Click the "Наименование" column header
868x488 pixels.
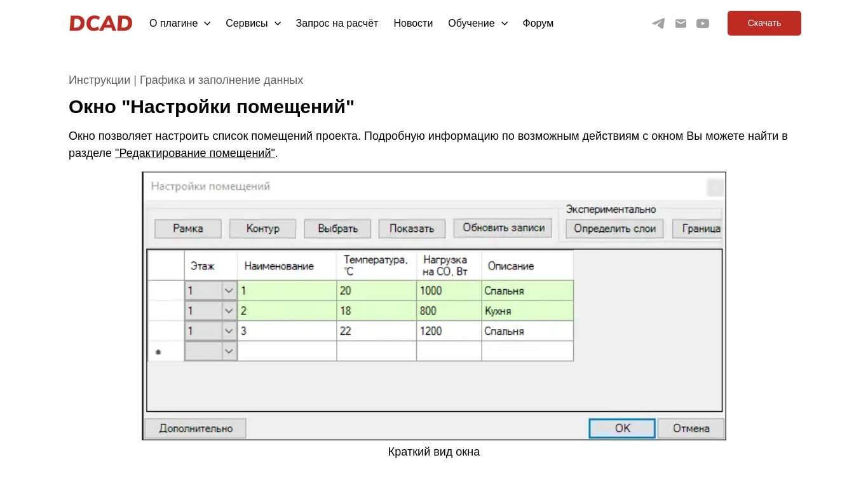pos(287,266)
